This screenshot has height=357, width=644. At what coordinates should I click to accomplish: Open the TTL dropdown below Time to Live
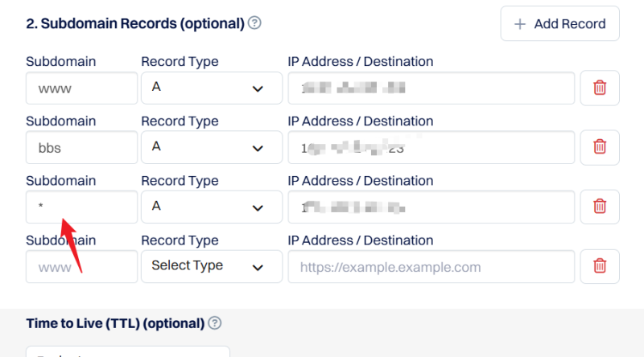click(128, 352)
